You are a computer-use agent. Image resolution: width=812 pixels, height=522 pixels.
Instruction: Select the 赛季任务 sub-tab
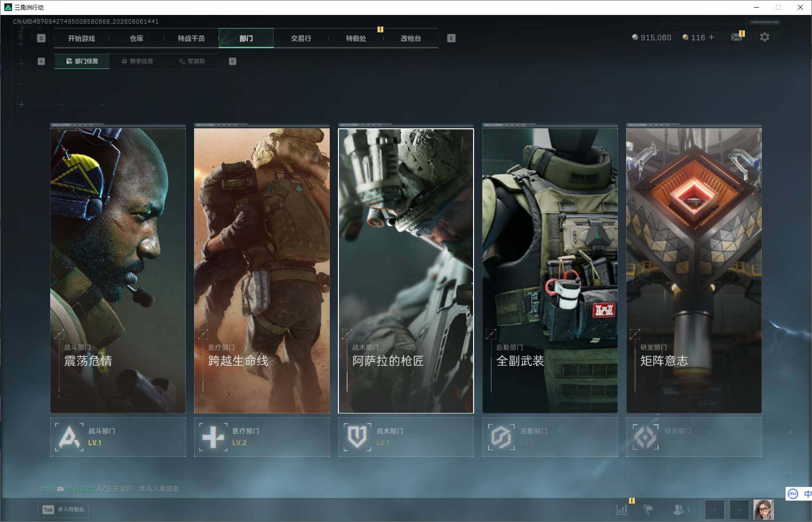tap(137, 61)
